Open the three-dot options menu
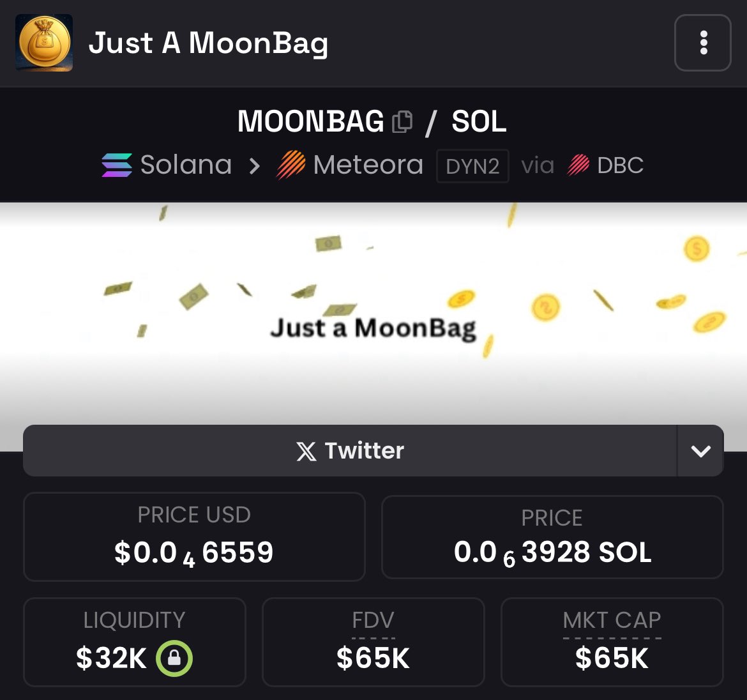This screenshot has width=747, height=700. [703, 43]
